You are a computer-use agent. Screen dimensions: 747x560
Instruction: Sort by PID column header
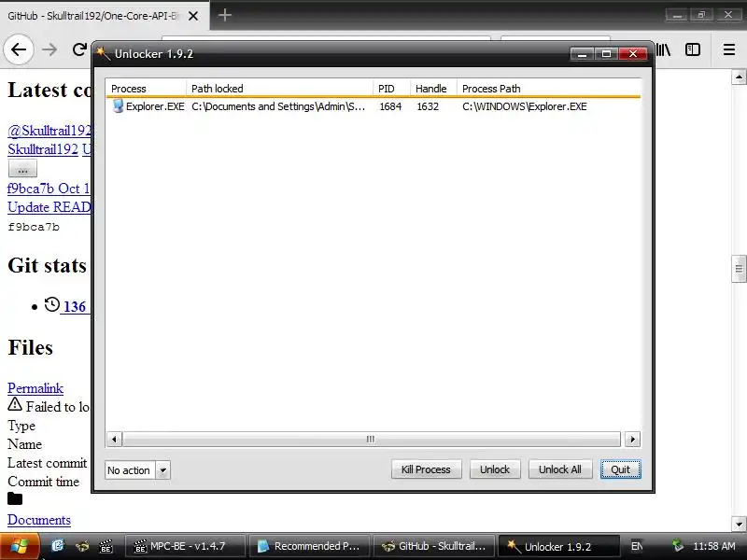tap(391, 89)
